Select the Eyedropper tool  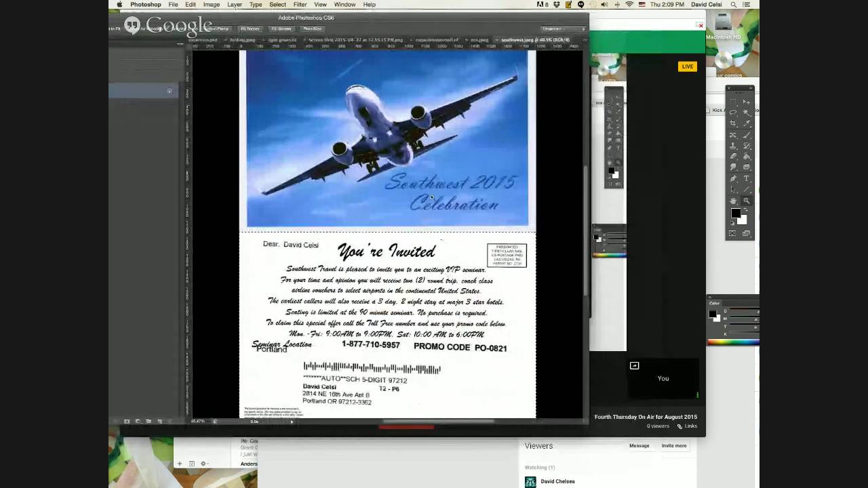tap(747, 123)
